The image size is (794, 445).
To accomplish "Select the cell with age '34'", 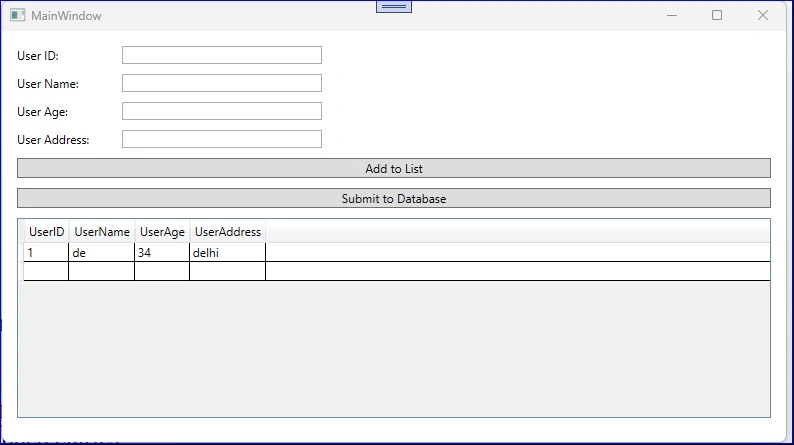I will (x=162, y=253).
